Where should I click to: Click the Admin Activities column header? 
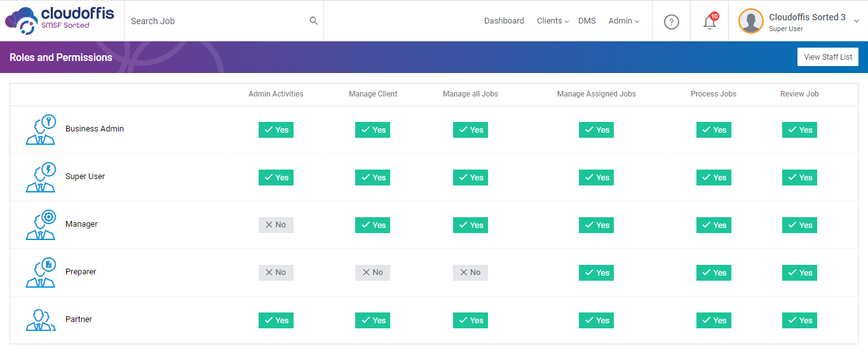276,94
